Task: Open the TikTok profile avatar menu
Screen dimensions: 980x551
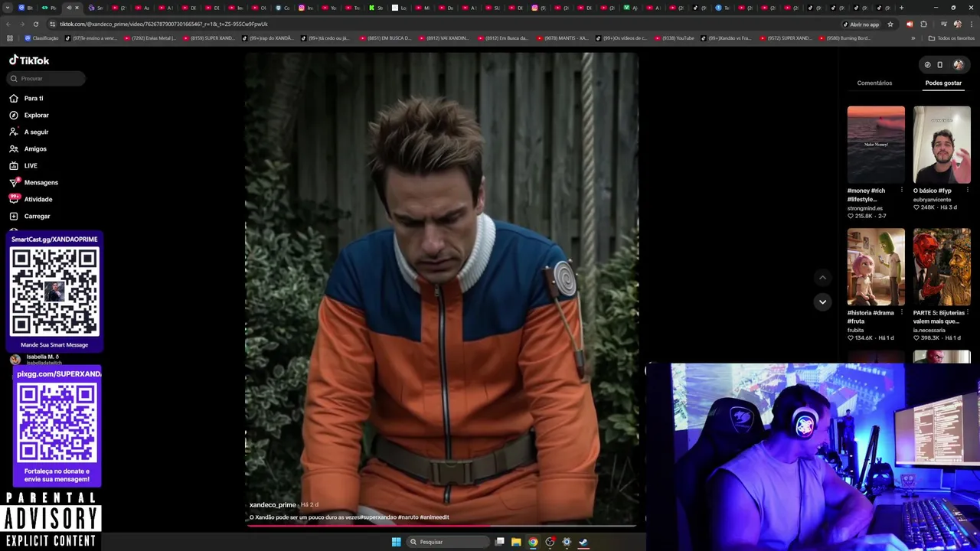Action: coord(959,65)
